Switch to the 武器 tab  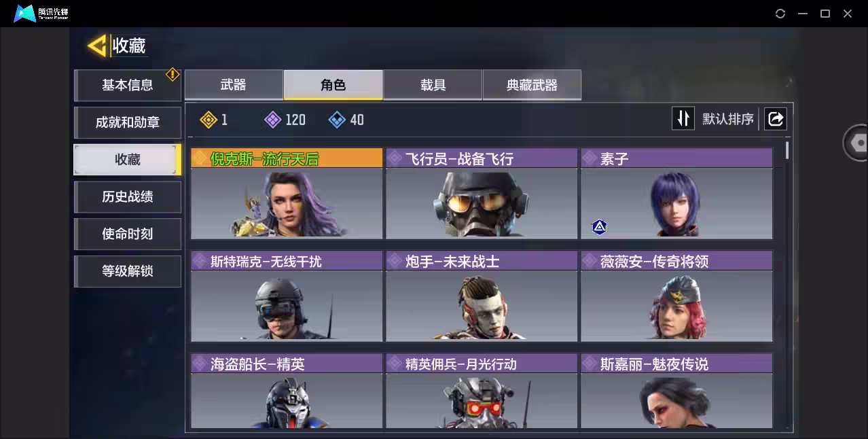pos(234,85)
